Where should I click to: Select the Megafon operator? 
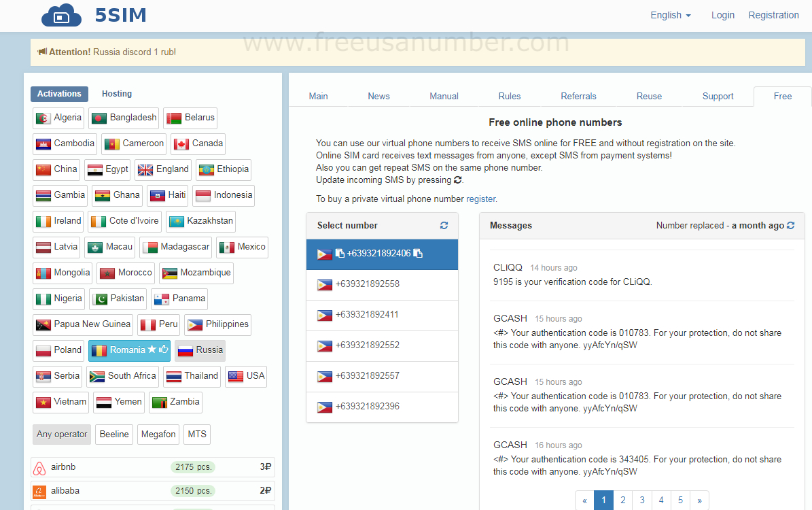(x=158, y=435)
